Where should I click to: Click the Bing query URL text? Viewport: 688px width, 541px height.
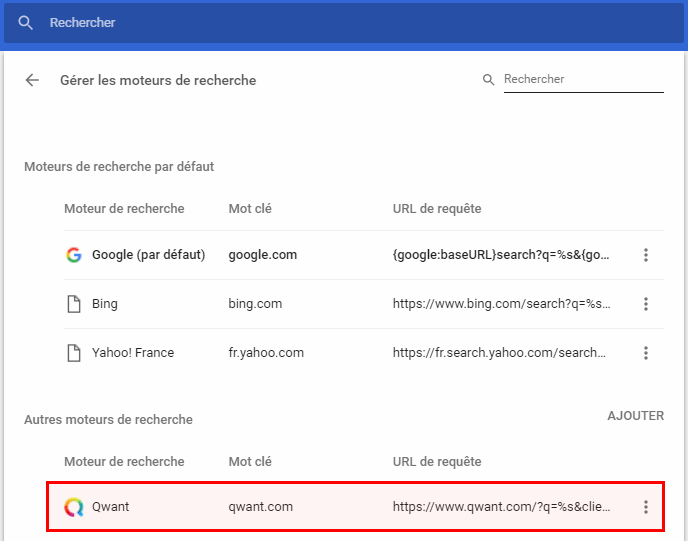(501, 304)
